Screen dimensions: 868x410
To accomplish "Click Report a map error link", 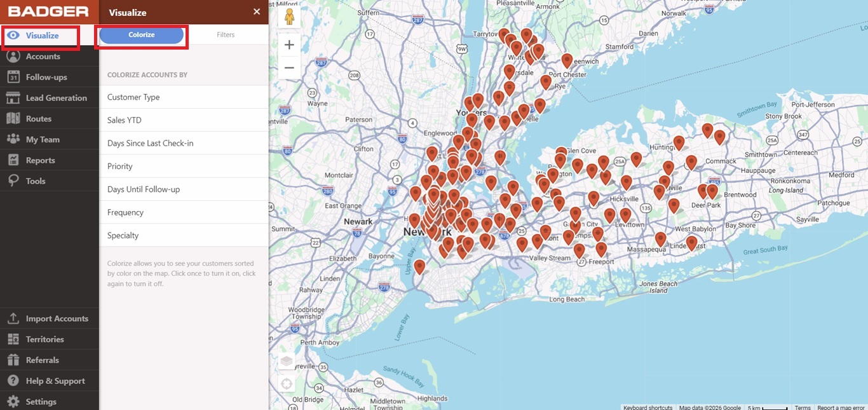I will 841,407.
